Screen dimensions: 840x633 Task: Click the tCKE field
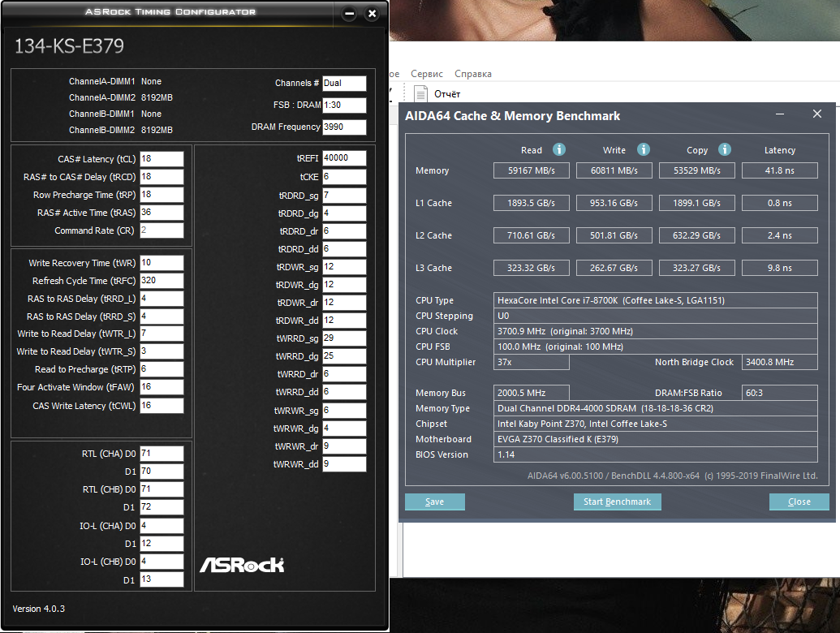[x=344, y=177]
